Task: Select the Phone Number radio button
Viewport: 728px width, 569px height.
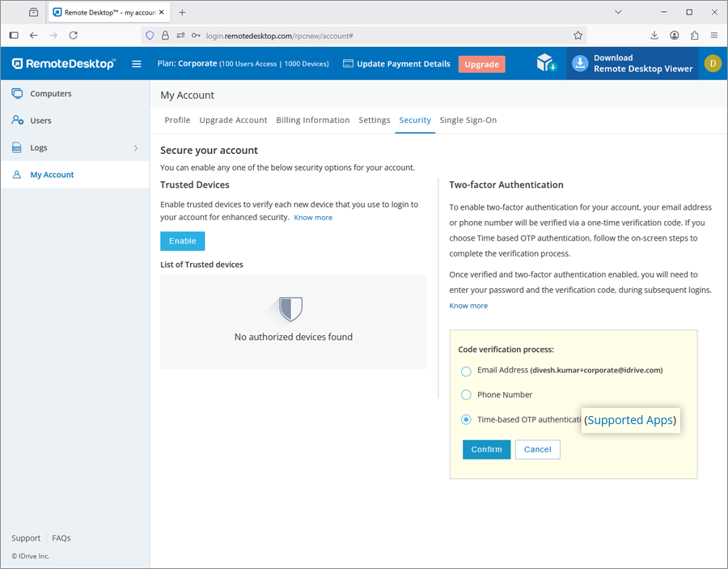Action: point(466,395)
